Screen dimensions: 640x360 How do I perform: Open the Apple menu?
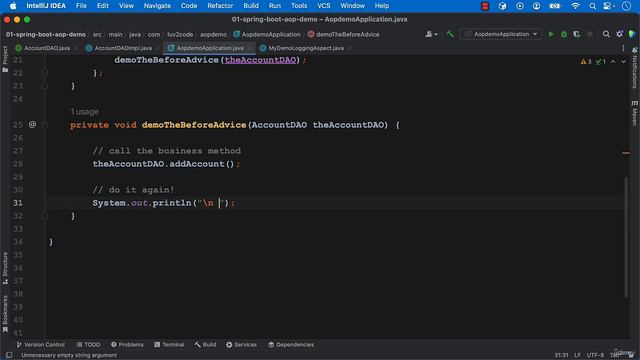[x=13, y=6]
